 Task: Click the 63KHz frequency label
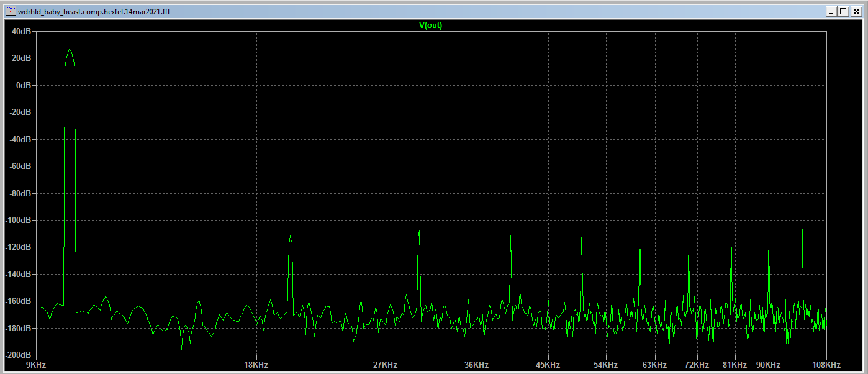pyautogui.click(x=655, y=365)
